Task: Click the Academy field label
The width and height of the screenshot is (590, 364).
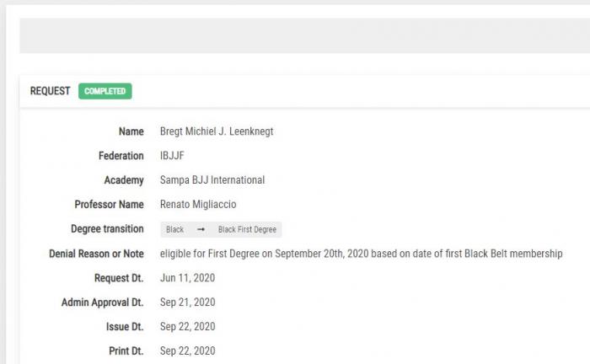Action: click(x=124, y=180)
